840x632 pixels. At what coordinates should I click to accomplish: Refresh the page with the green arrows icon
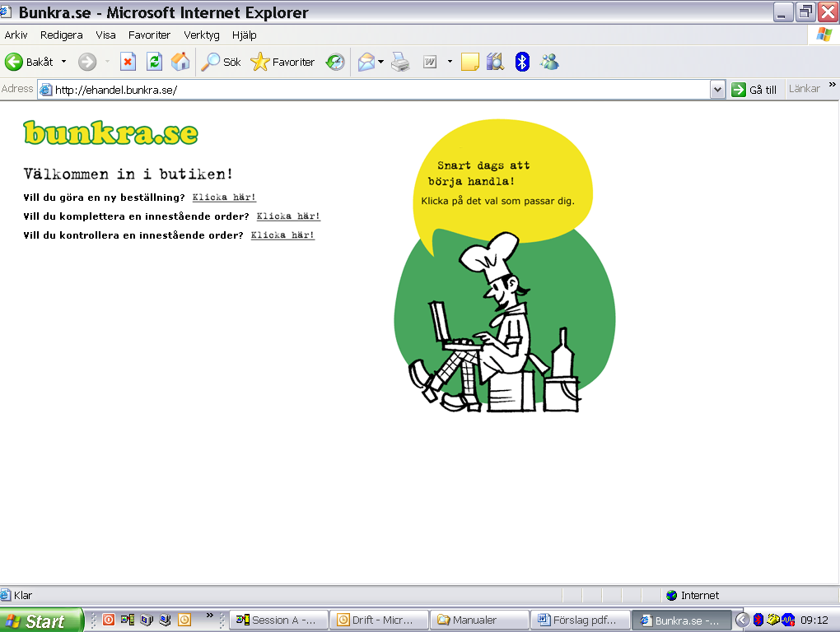[x=154, y=62]
